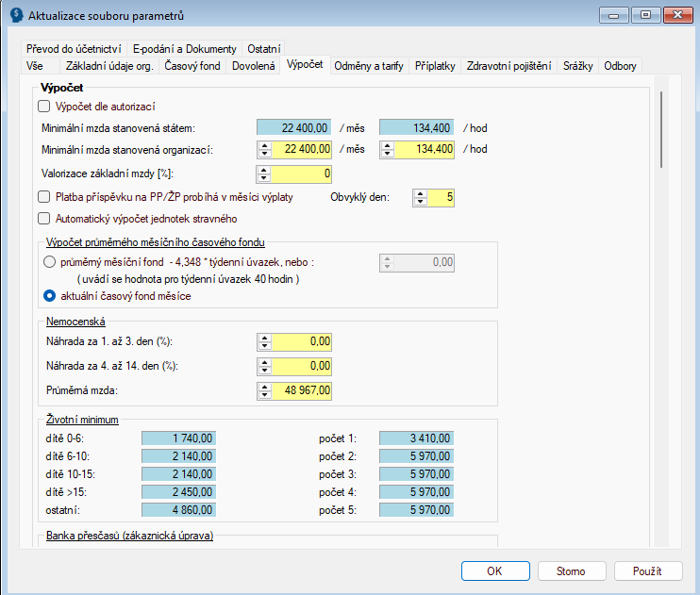Screen dimensions: 700x595
Task: Click the Použít button
Action: [x=648, y=570]
